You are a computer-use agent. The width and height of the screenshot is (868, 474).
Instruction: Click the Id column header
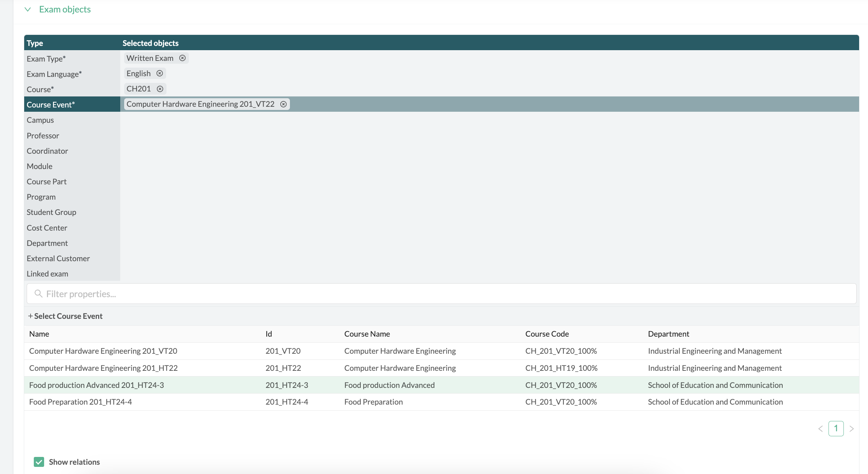tap(269, 334)
